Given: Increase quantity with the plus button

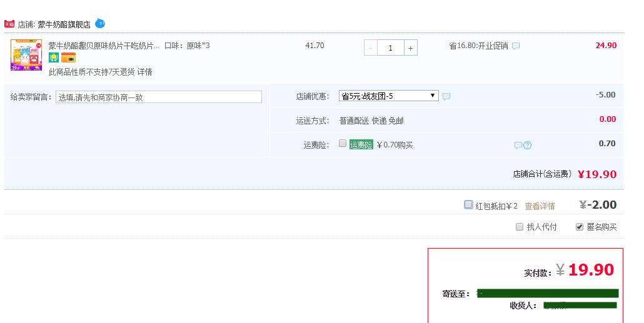Looking at the screenshot, I should 411,48.
